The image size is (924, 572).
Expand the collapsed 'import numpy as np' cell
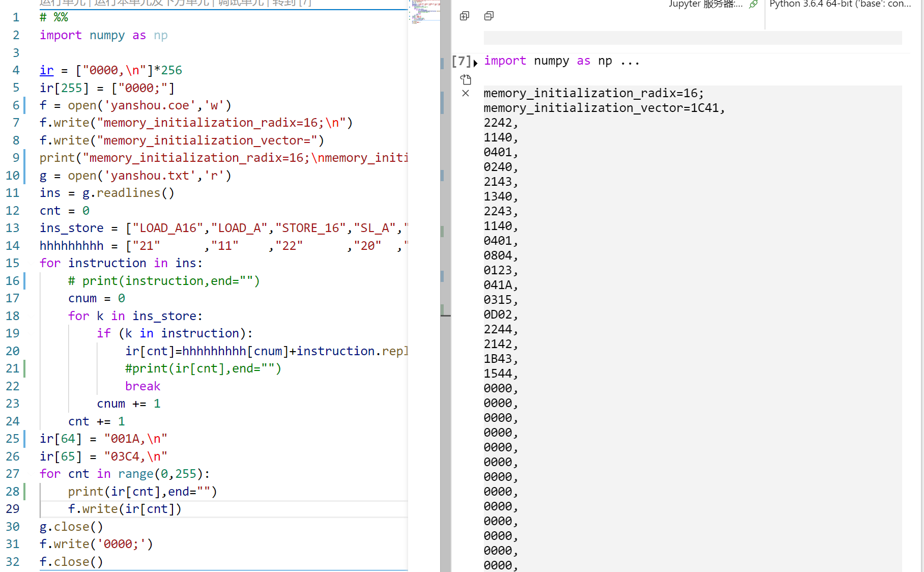(475, 63)
